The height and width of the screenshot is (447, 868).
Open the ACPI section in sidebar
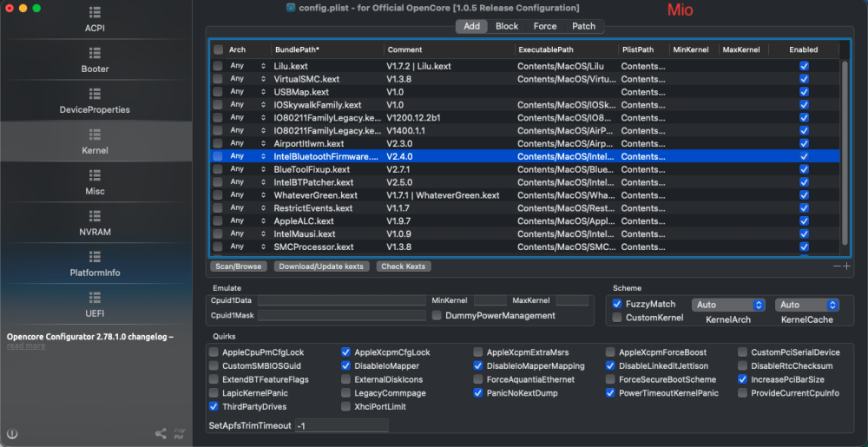95,20
